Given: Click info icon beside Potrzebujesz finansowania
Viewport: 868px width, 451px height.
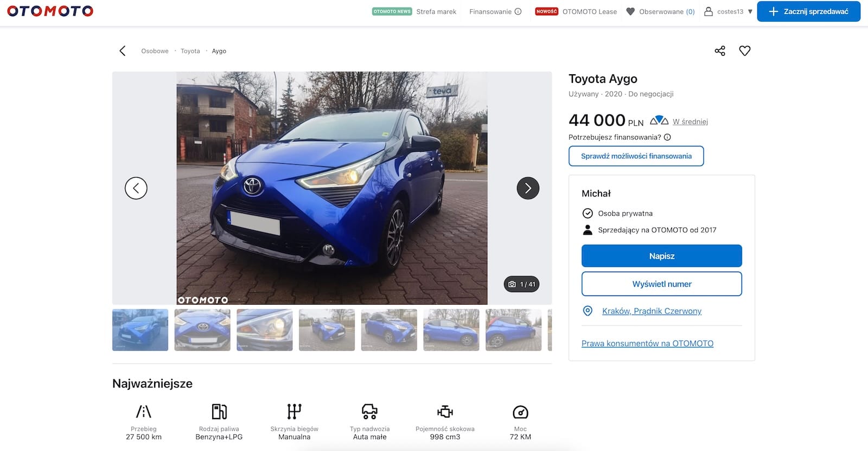Looking at the screenshot, I should [x=667, y=137].
